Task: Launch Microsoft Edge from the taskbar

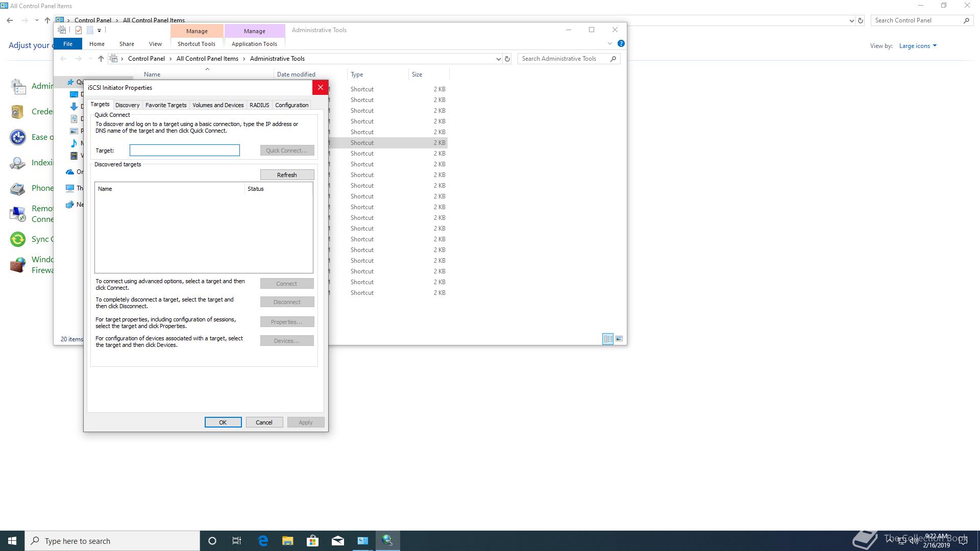Action: (263, 541)
